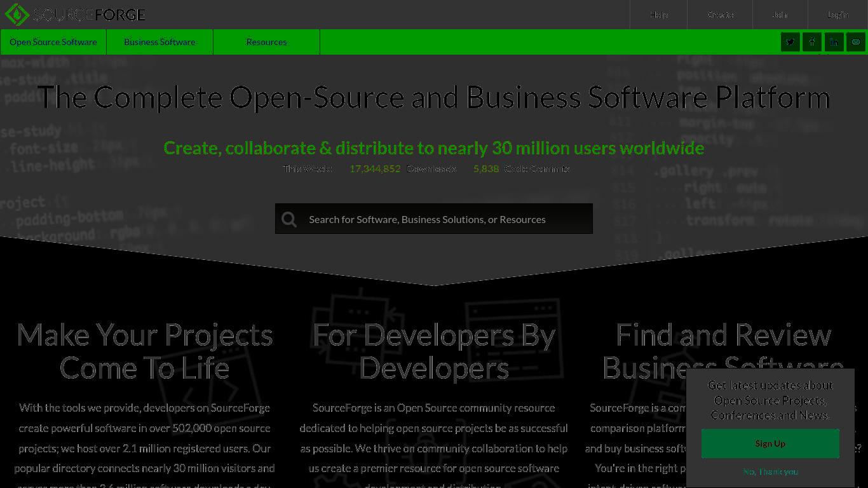
Task: Dismiss popup with No, Thank you
Action: [x=770, y=471]
